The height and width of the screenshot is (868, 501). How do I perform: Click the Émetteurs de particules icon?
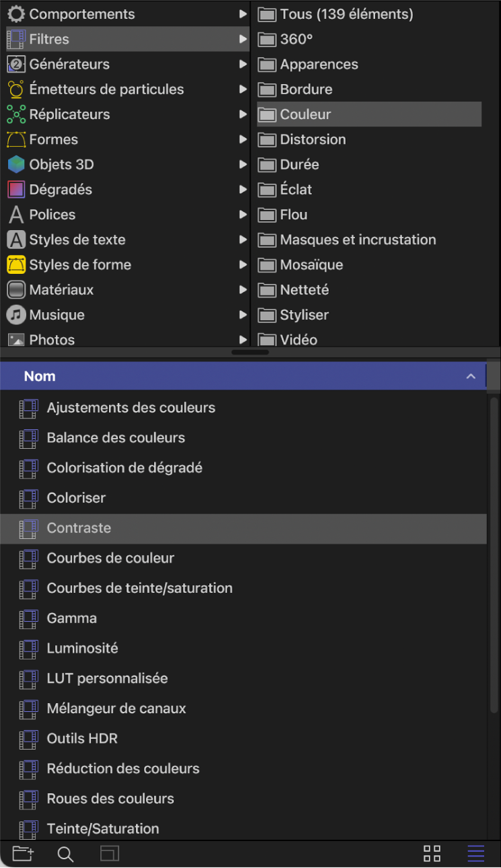[15, 89]
